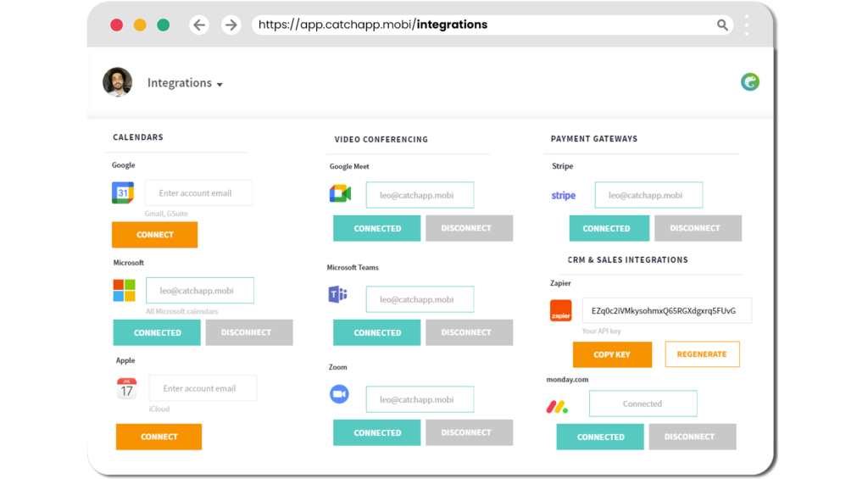Viewport: 868px width, 479px height.
Task: Click the browser back arrow
Action: click(x=199, y=25)
